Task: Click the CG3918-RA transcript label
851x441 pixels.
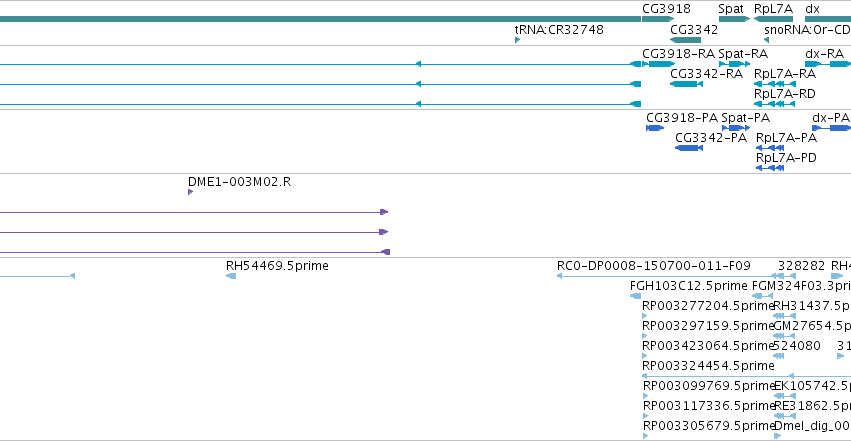Action: tap(678, 54)
